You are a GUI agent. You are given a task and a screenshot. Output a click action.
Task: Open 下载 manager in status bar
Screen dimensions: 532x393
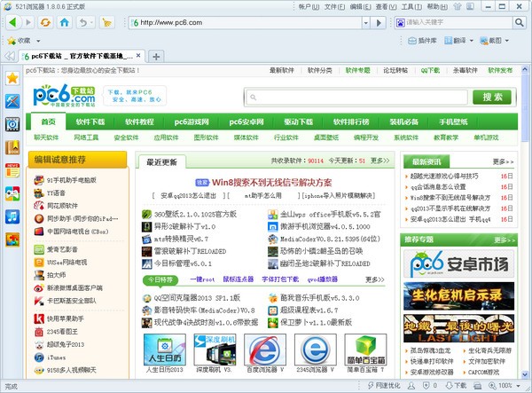coord(456,386)
